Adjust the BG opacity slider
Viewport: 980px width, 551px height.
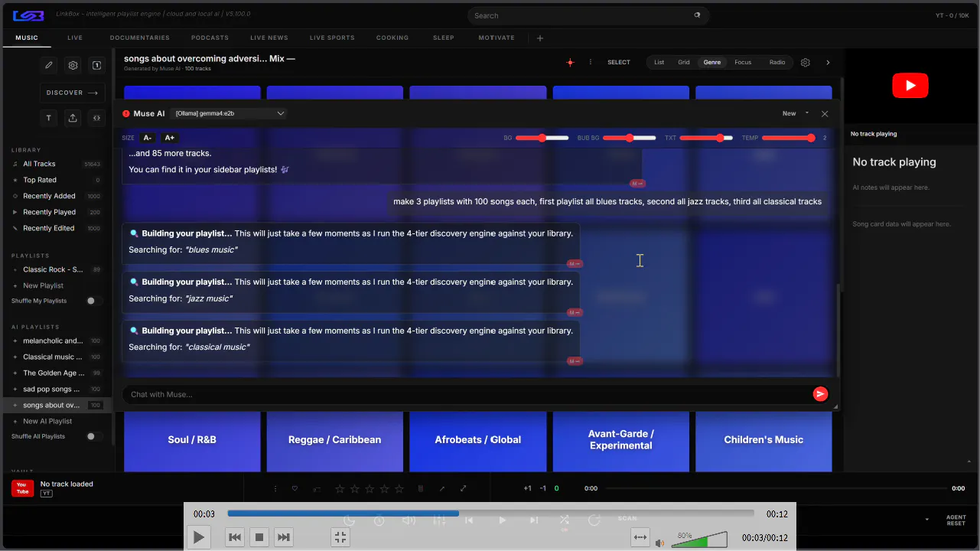[x=542, y=138]
